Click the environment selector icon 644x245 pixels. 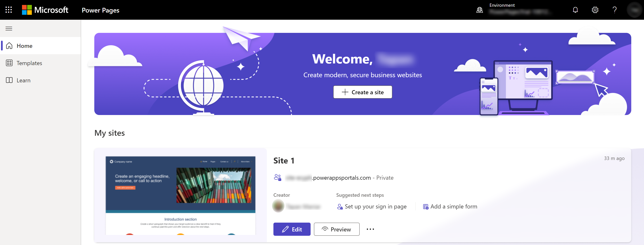(480, 10)
